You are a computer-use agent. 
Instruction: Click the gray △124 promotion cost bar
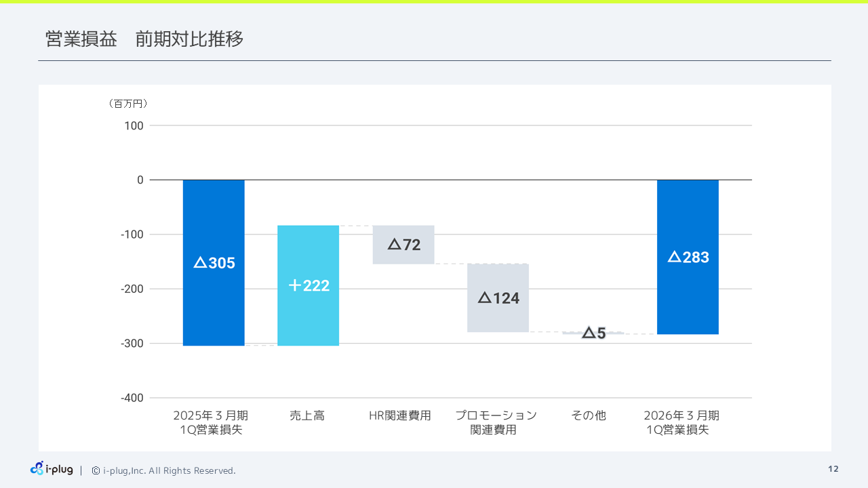(498, 298)
